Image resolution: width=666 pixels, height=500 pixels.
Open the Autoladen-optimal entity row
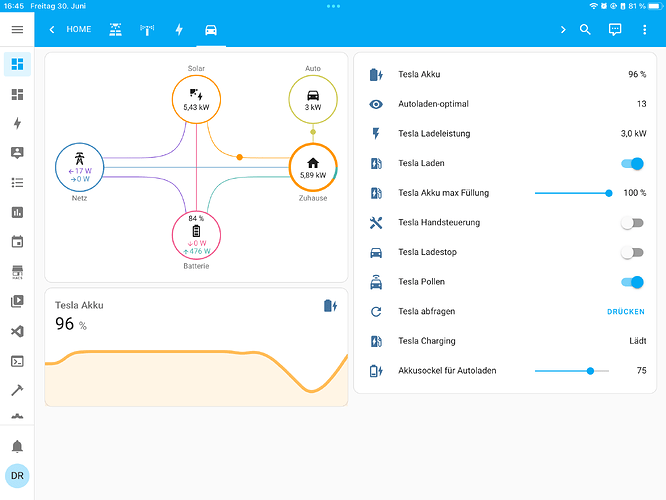(x=505, y=104)
